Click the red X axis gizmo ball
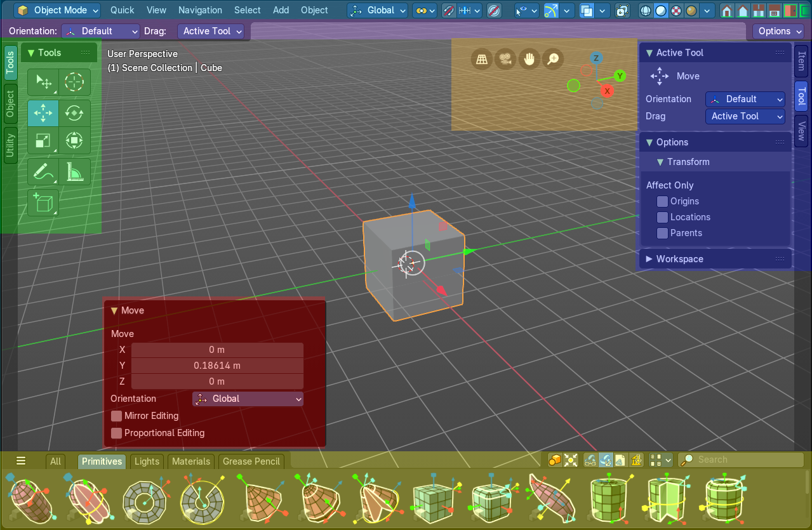Viewport: 812px width, 530px height. pos(608,91)
